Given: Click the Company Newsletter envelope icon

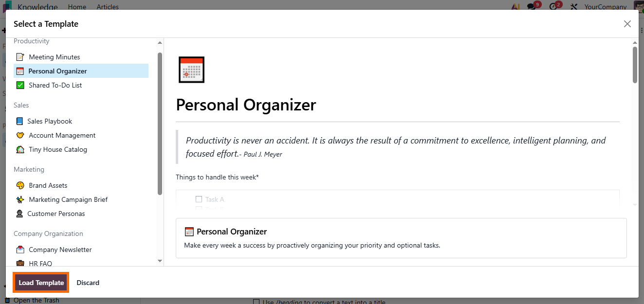Looking at the screenshot, I should tap(20, 250).
